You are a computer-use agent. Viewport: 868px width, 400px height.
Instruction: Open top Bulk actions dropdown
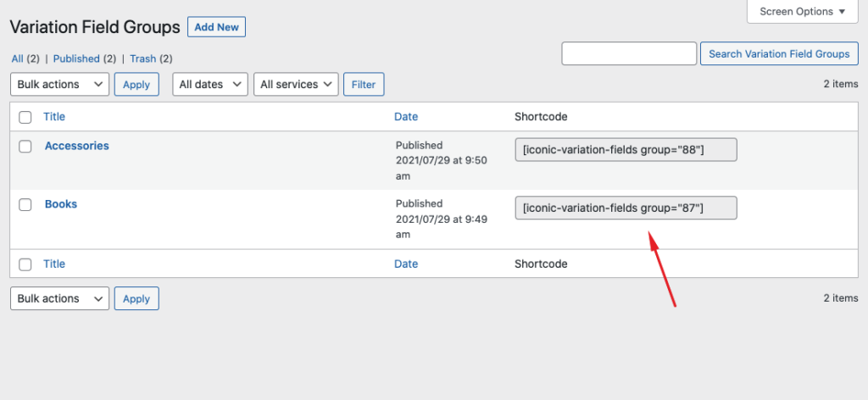pyautogui.click(x=59, y=85)
